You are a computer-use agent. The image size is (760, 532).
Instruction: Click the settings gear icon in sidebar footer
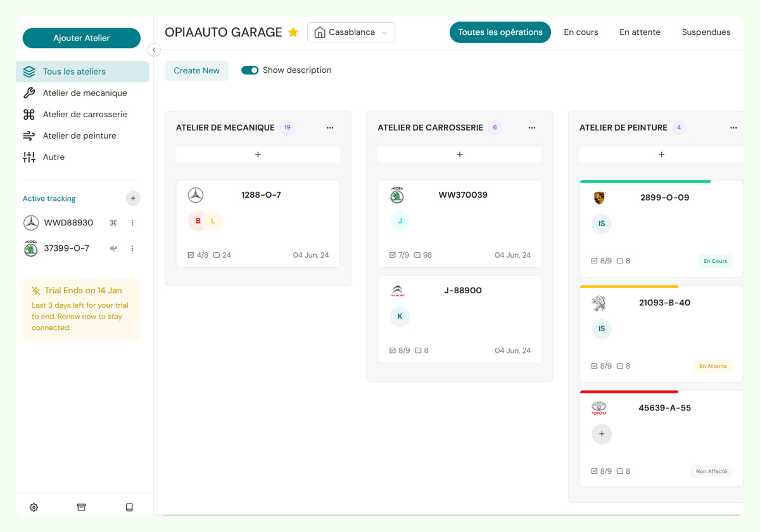click(34, 507)
